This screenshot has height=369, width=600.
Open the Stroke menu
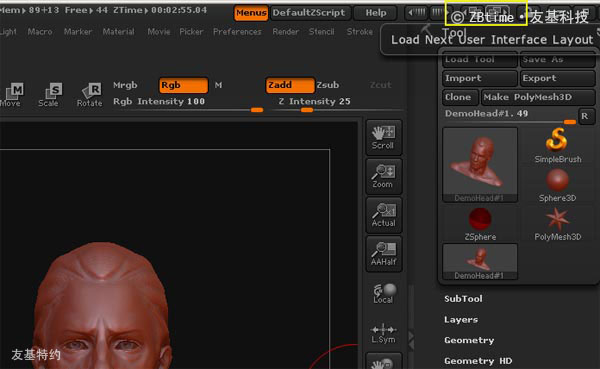pos(360,32)
